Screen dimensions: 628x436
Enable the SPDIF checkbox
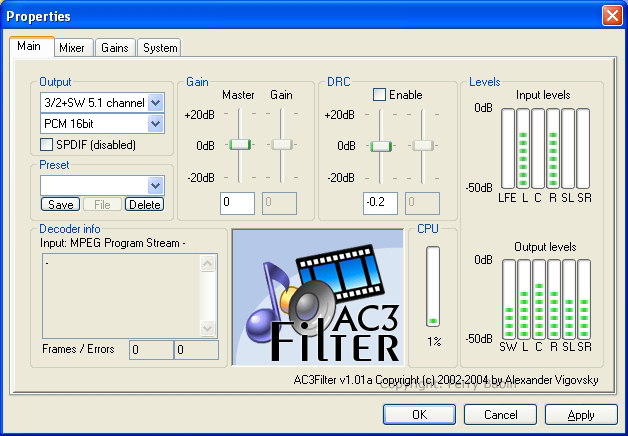point(48,145)
